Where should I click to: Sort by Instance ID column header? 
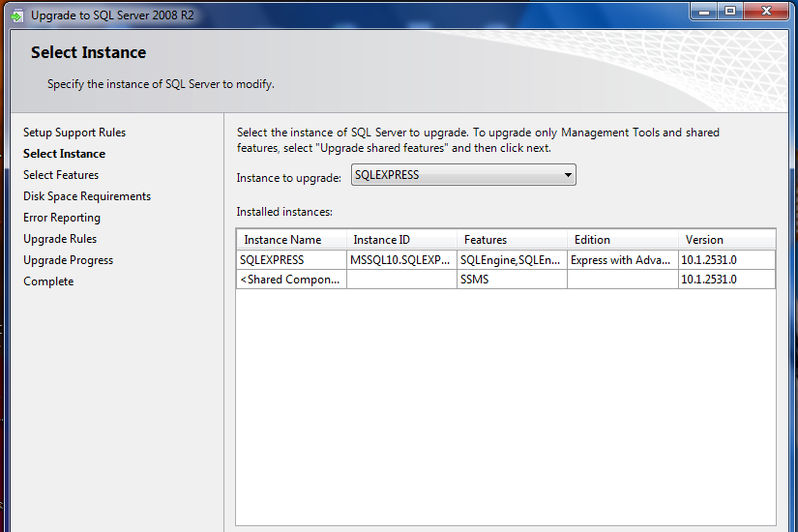tap(401, 239)
